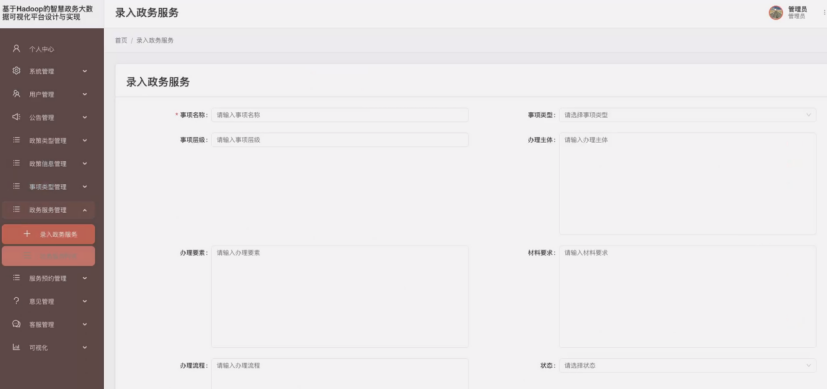Select the faded submenu item below 录入政务服务
The width and height of the screenshot is (827, 389).
pyautogui.click(x=49, y=256)
